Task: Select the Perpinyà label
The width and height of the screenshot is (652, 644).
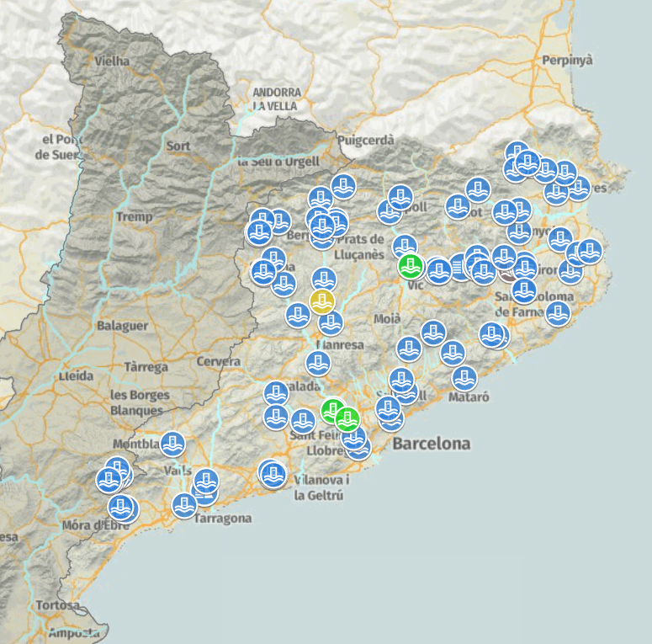Action: click(567, 61)
